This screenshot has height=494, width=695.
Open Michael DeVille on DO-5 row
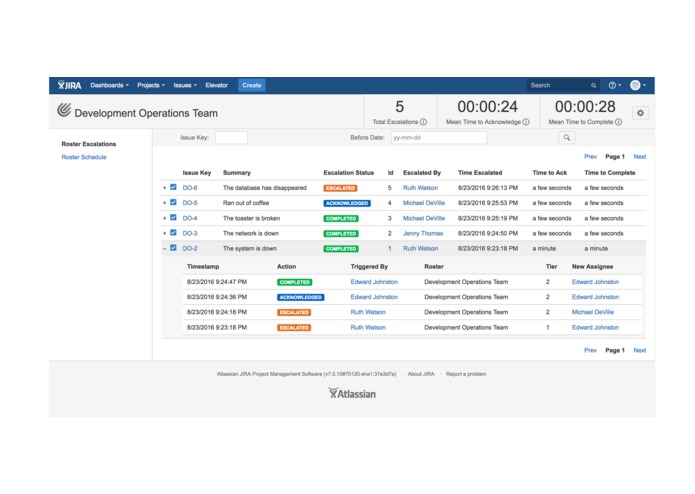pyautogui.click(x=424, y=203)
